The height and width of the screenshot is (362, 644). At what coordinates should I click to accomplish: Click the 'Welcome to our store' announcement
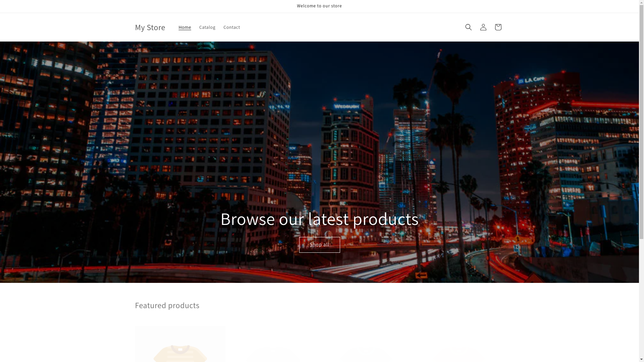coord(319,6)
